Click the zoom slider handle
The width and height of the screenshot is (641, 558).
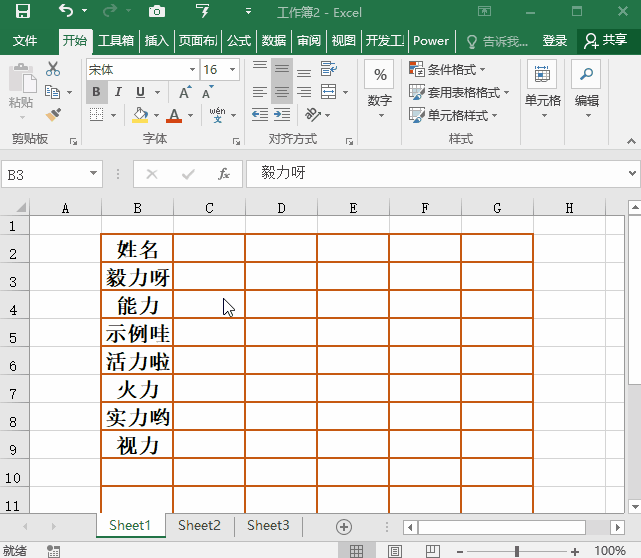(x=517, y=551)
